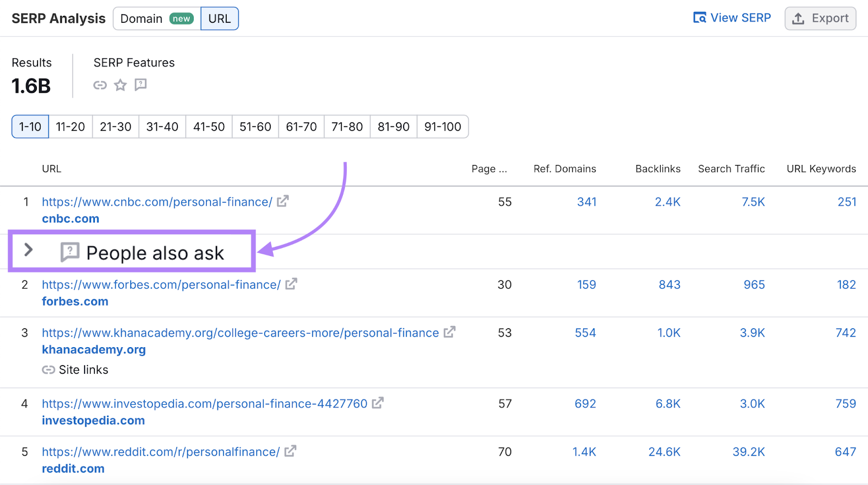Image resolution: width=868 pixels, height=485 pixels.
Task: Click the star icon under SERP Features
Action: [x=120, y=85]
